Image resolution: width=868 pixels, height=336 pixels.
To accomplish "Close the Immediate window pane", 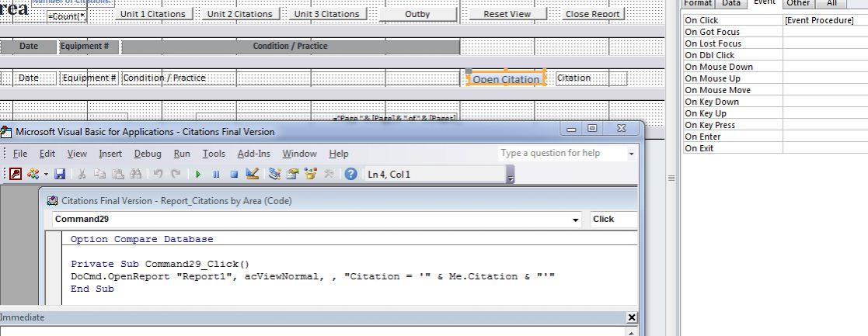I will pyautogui.click(x=632, y=317).
